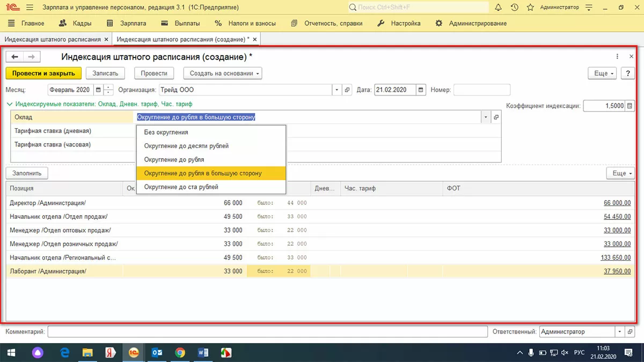
Task: Expand the Организация dropdown list
Action: pyautogui.click(x=336, y=90)
